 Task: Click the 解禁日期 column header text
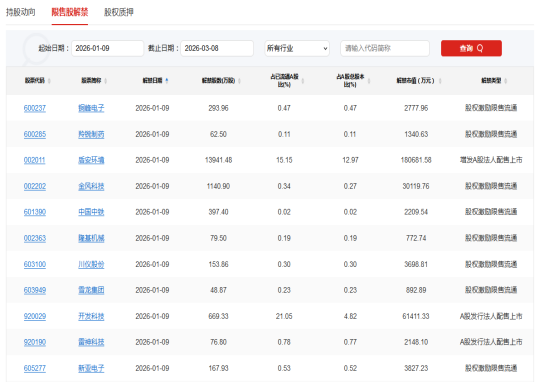pos(152,81)
